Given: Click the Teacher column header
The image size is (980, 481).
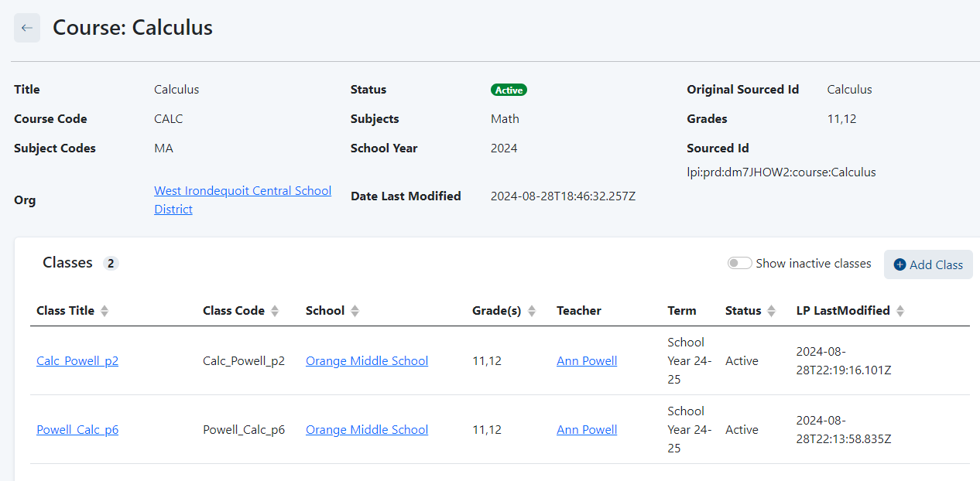Looking at the screenshot, I should 579,311.
